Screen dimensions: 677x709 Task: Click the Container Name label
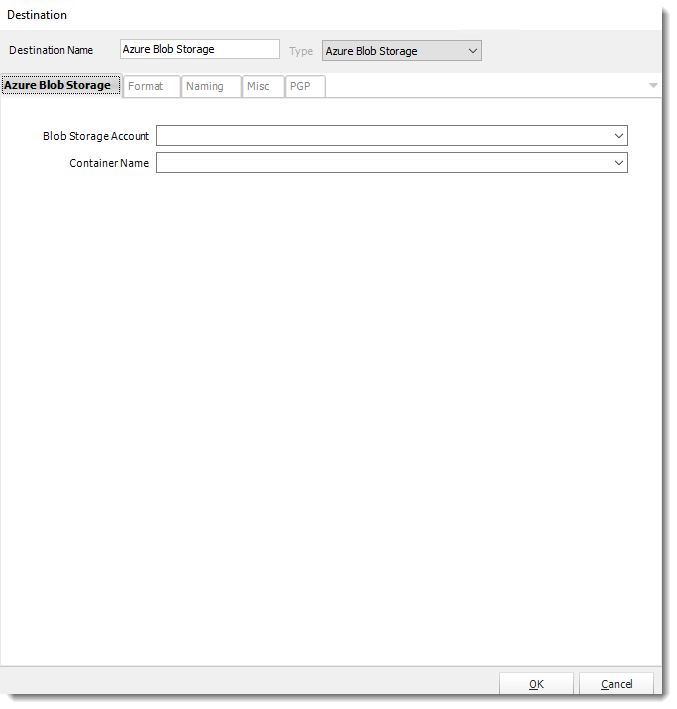coord(109,163)
